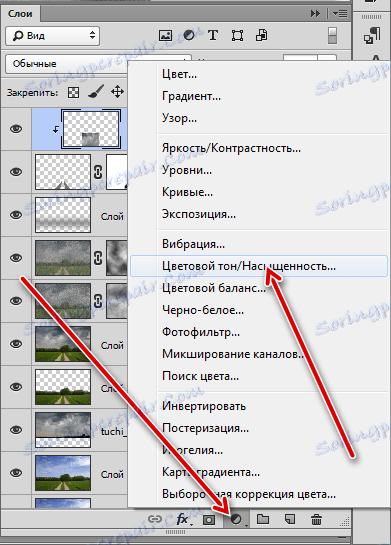This screenshot has width=391, height=545.
Task: Lock transparent pixels icon
Action: [x=73, y=93]
